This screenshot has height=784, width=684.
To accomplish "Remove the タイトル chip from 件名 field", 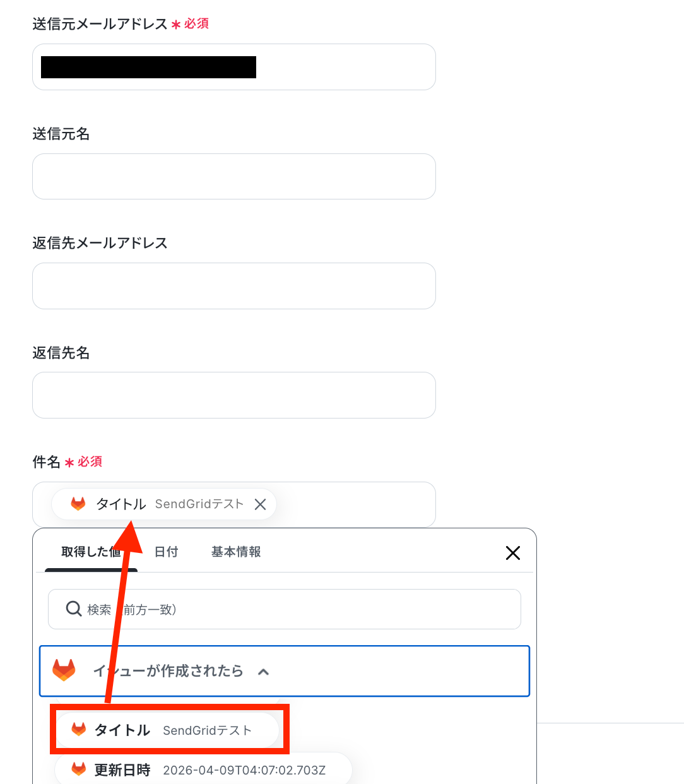I will pyautogui.click(x=260, y=504).
